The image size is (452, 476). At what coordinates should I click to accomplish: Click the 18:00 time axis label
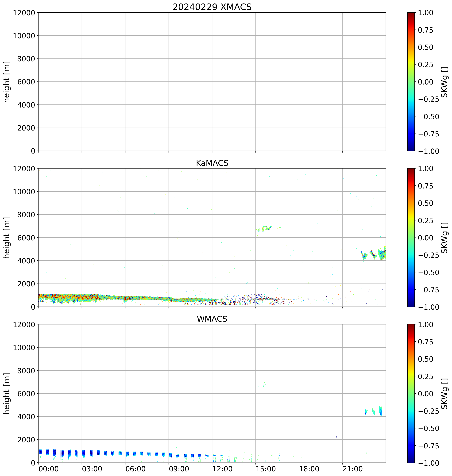309,469
